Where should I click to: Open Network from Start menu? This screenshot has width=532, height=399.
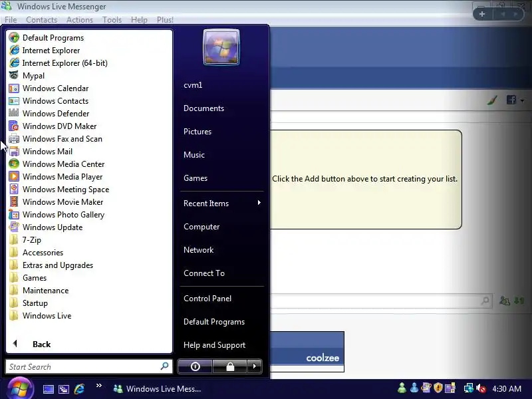pyautogui.click(x=198, y=250)
